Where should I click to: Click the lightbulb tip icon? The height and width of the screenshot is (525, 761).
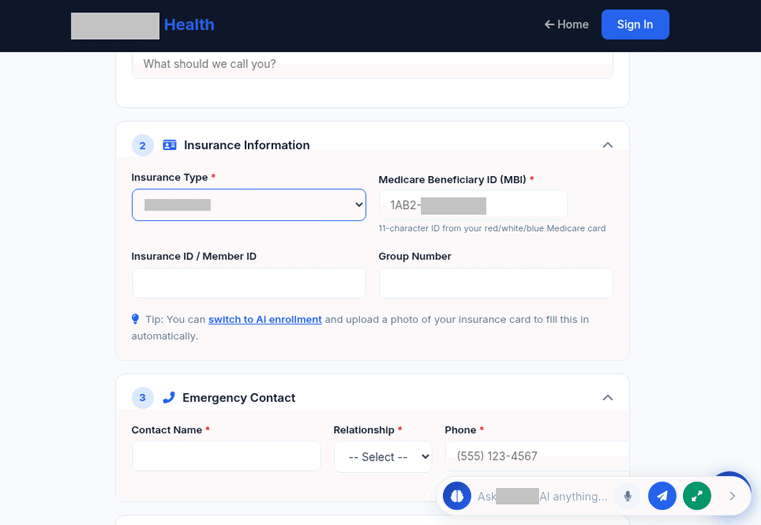coord(136,319)
